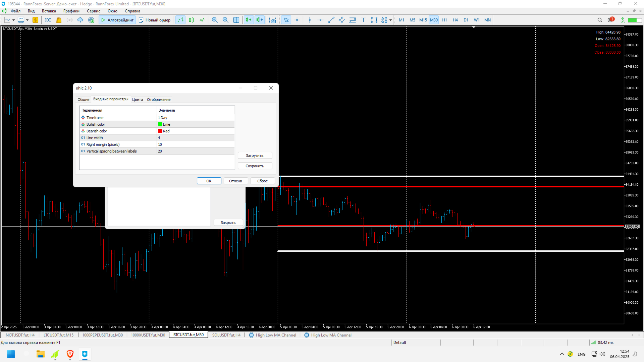
Task: Switch to SOLUSDT.fut,H4 chart tab
Action: point(226,335)
